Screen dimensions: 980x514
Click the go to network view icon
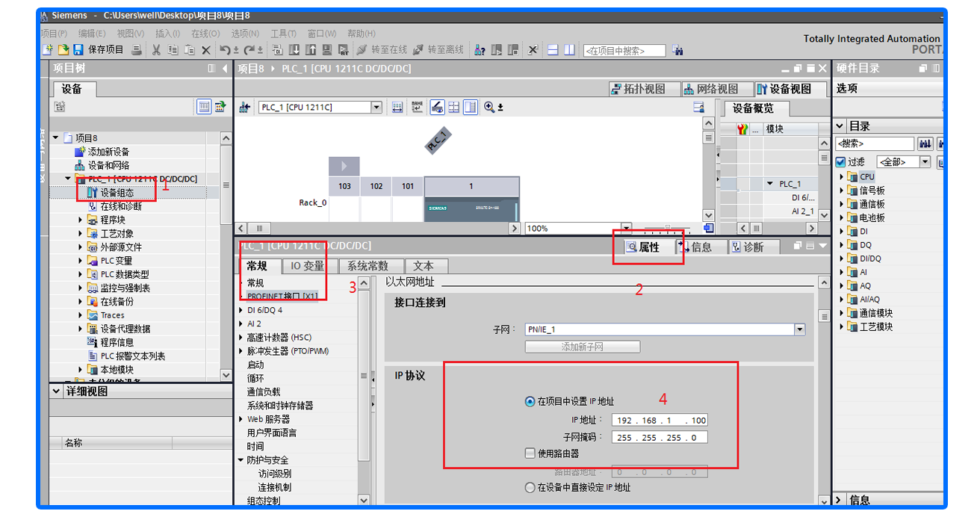tap(244, 108)
